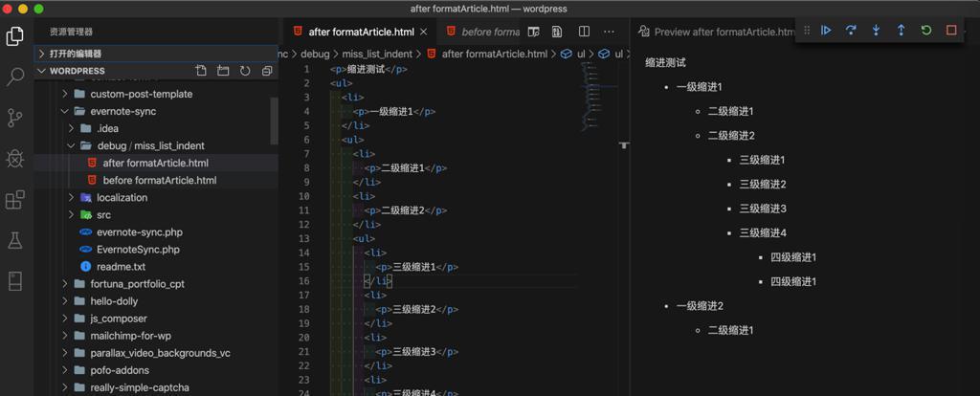The height and width of the screenshot is (396, 980).
Task: Open more editor actions menu
Action: click(x=610, y=32)
